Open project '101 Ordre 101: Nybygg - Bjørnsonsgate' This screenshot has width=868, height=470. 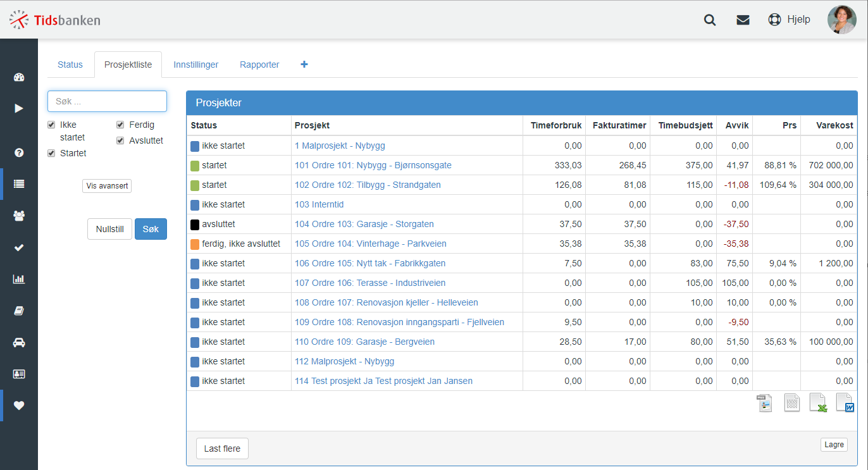373,165
